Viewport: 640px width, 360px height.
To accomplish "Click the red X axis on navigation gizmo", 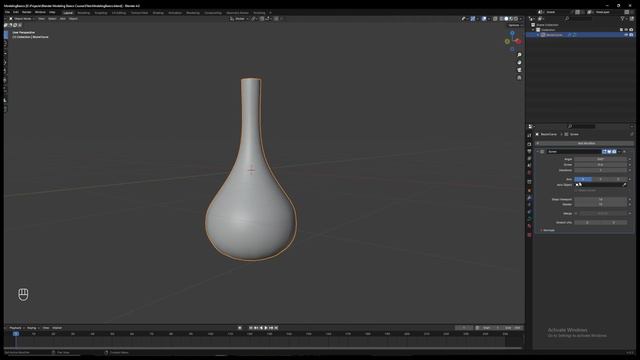I will coord(518,41).
